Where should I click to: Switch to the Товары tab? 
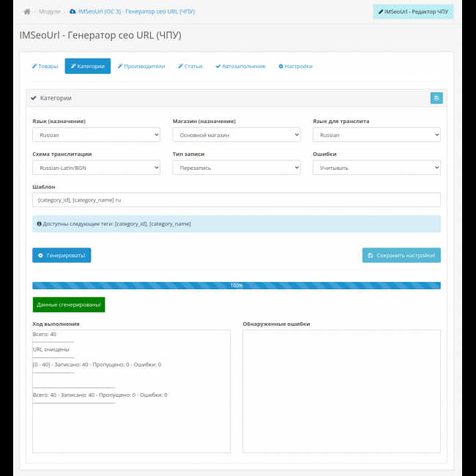click(x=45, y=66)
